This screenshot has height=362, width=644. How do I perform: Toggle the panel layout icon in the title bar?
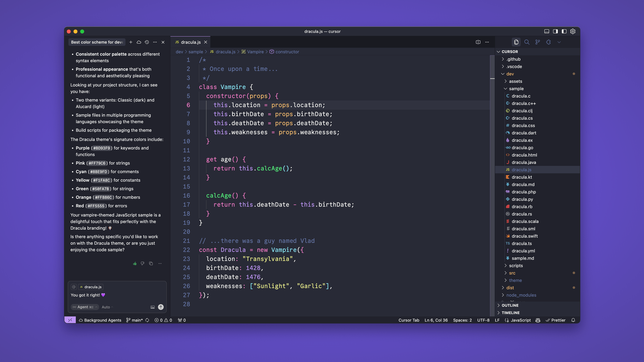(546, 32)
